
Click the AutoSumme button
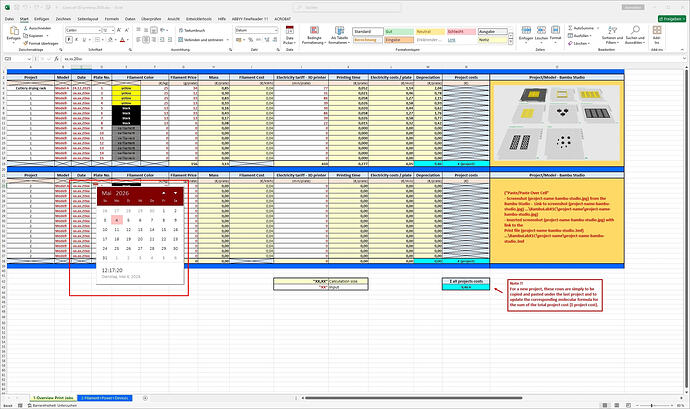[x=581, y=28]
